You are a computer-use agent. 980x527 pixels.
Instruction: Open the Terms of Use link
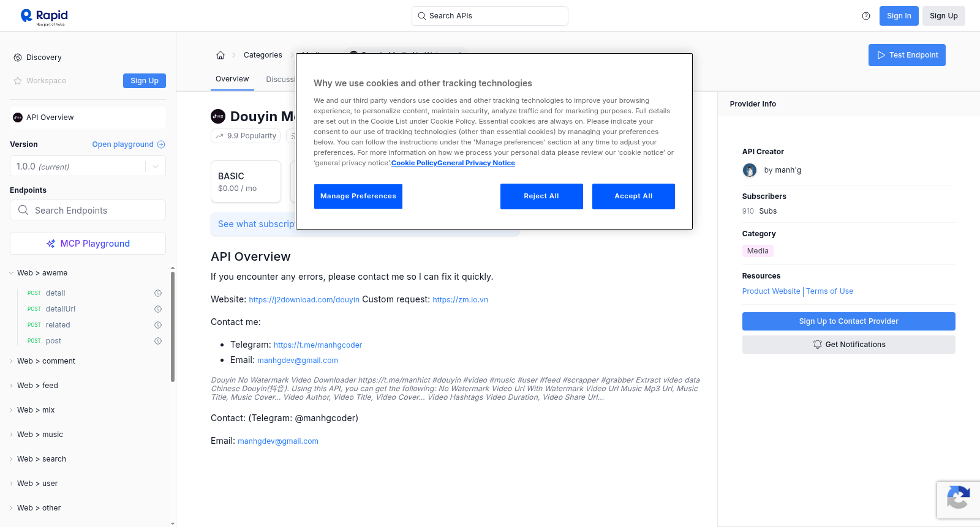tap(829, 291)
